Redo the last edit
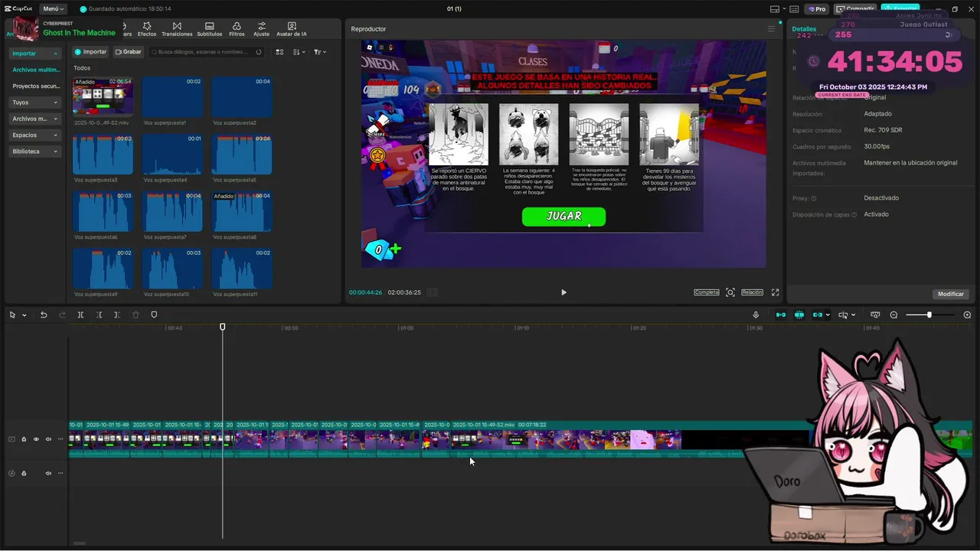The width and height of the screenshot is (980, 551). coord(62,315)
